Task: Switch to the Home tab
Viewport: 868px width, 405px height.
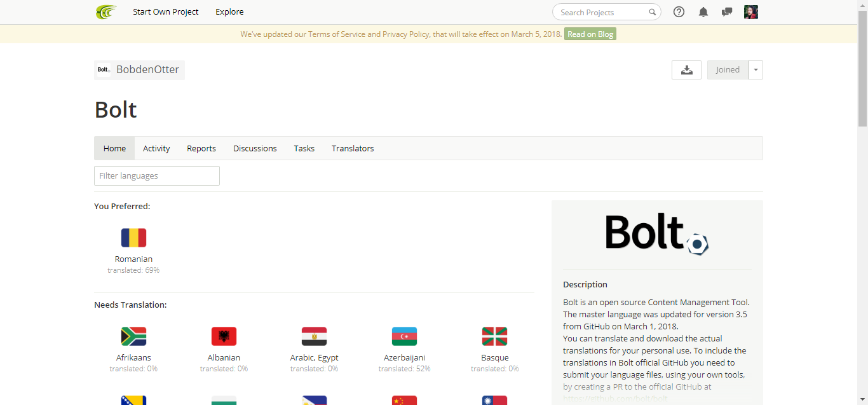Action: (x=114, y=148)
